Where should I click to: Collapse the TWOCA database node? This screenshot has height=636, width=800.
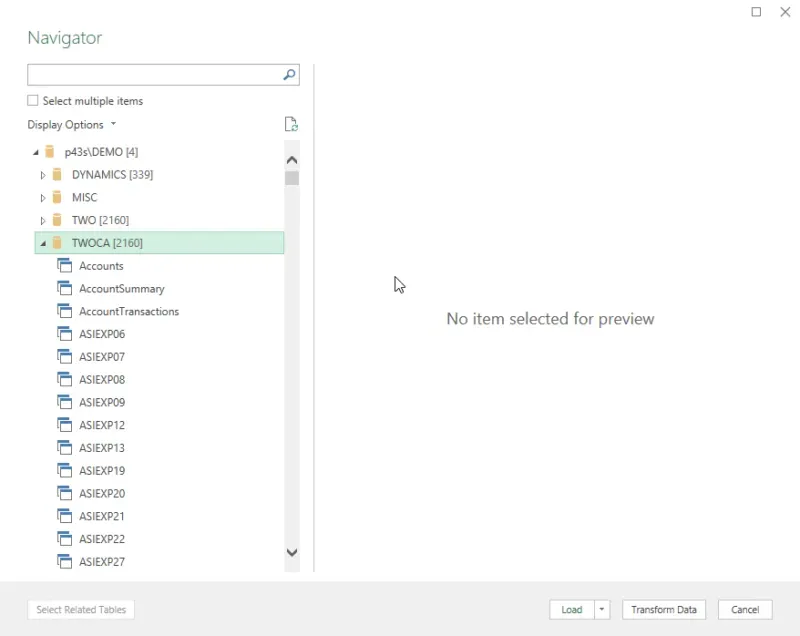pyautogui.click(x=42, y=243)
